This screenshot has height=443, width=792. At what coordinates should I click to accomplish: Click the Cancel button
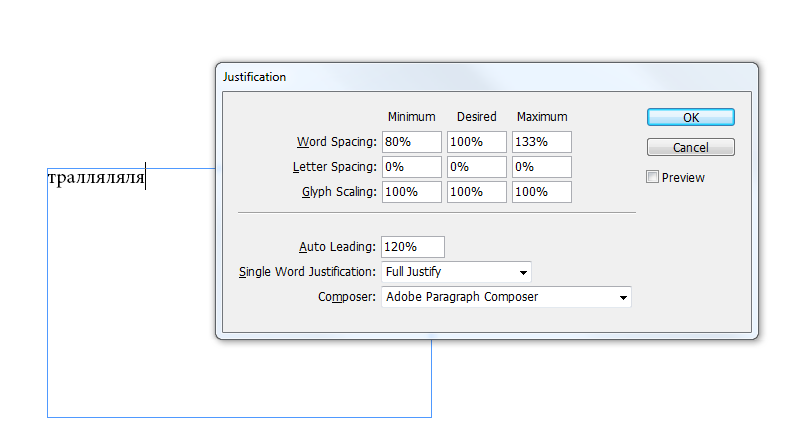[690, 147]
